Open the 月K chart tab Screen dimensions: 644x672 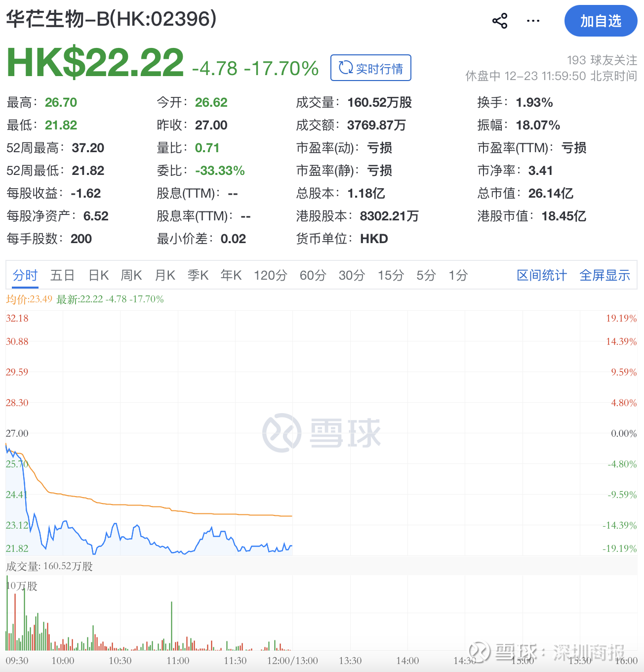point(165,275)
